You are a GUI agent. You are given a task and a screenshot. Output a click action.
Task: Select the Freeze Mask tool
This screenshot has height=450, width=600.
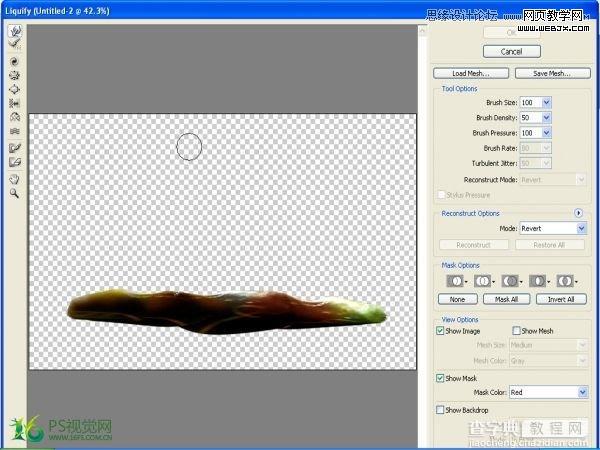pos(15,148)
